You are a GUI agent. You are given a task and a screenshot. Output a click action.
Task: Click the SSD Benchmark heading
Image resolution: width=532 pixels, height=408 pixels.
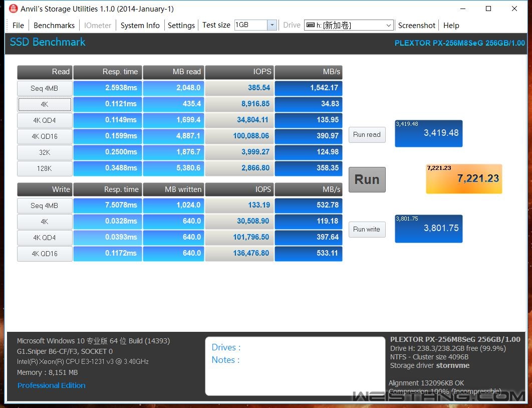coord(48,42)
